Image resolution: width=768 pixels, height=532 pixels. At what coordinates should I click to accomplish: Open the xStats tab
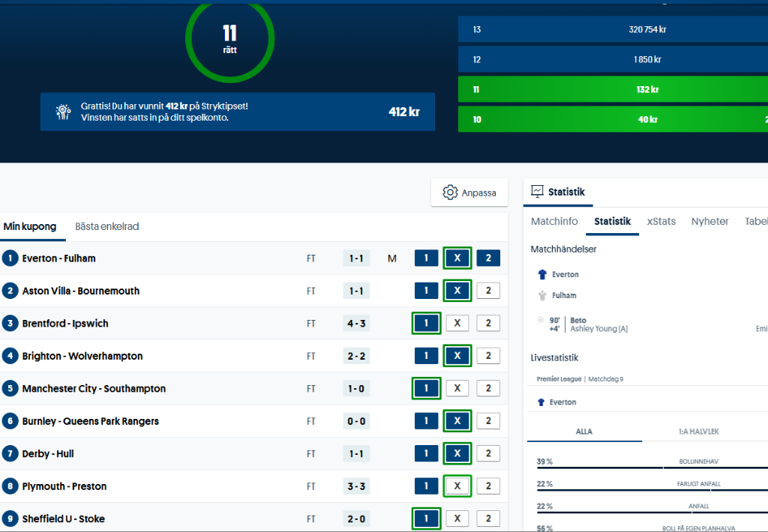coord(661,221)
